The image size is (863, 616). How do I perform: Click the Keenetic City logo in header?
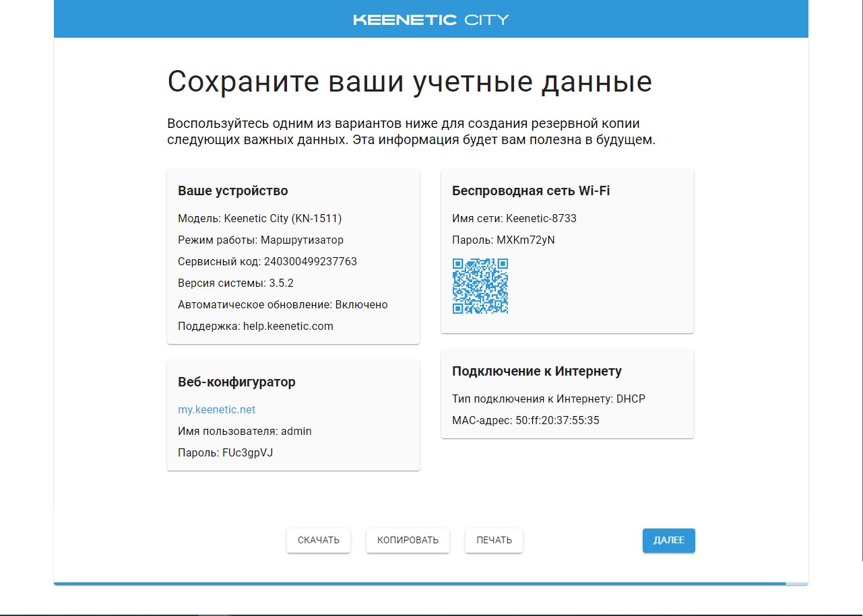431,20
